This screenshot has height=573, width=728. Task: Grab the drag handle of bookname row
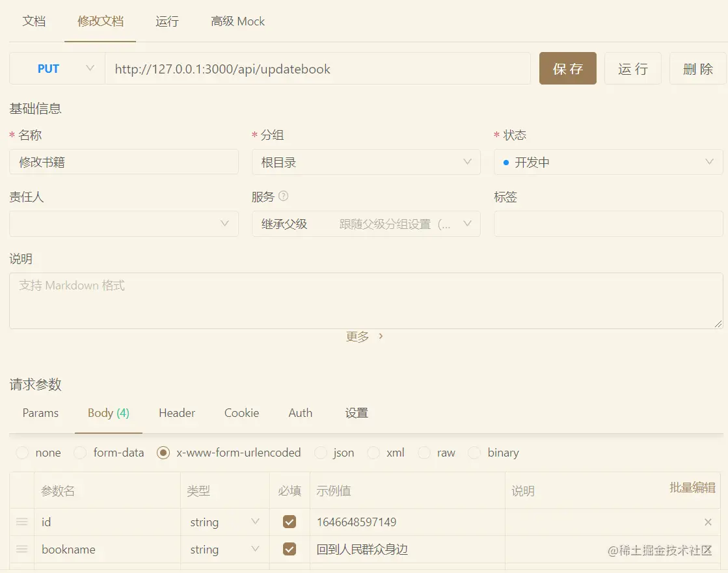(22, 550)
